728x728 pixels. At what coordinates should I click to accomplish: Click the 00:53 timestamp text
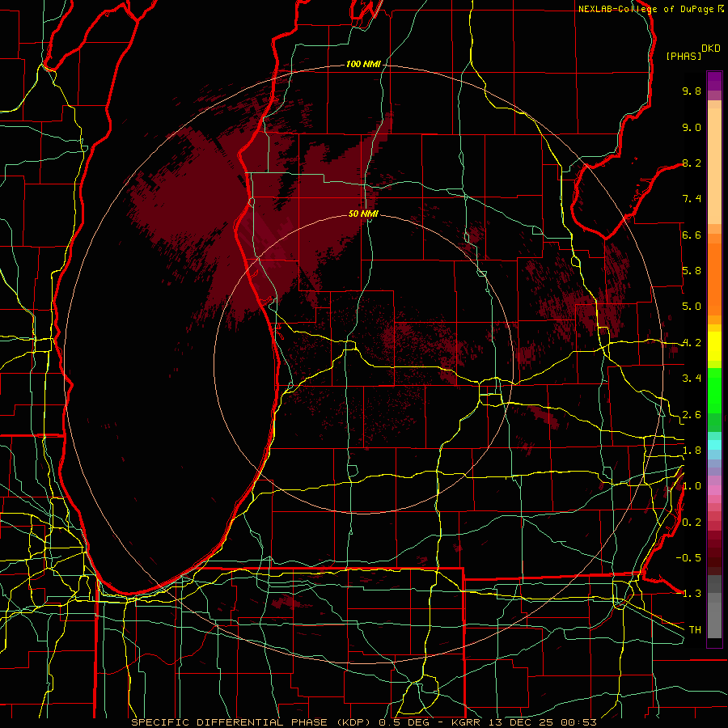578,722
